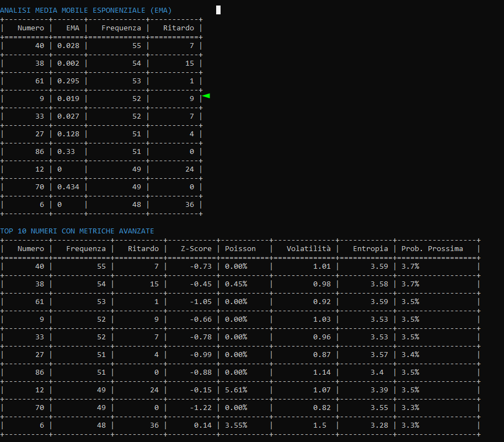Select Entropia value 3.57
Viewport: 504px width, 442px height.
379,355
